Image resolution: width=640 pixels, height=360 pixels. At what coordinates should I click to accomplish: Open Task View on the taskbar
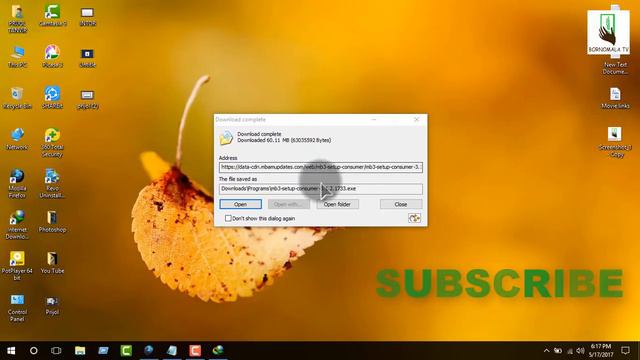click(56, 351)
